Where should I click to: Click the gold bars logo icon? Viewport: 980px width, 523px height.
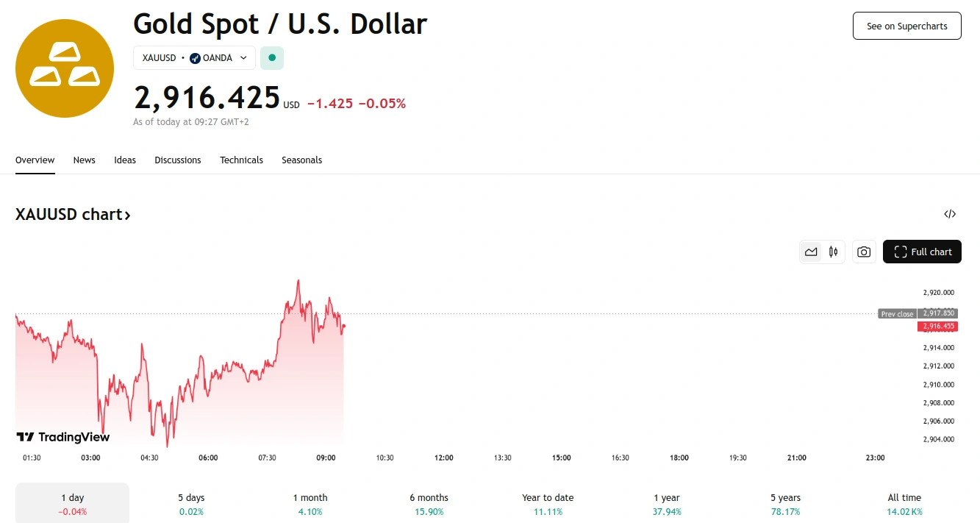(65, 68)
